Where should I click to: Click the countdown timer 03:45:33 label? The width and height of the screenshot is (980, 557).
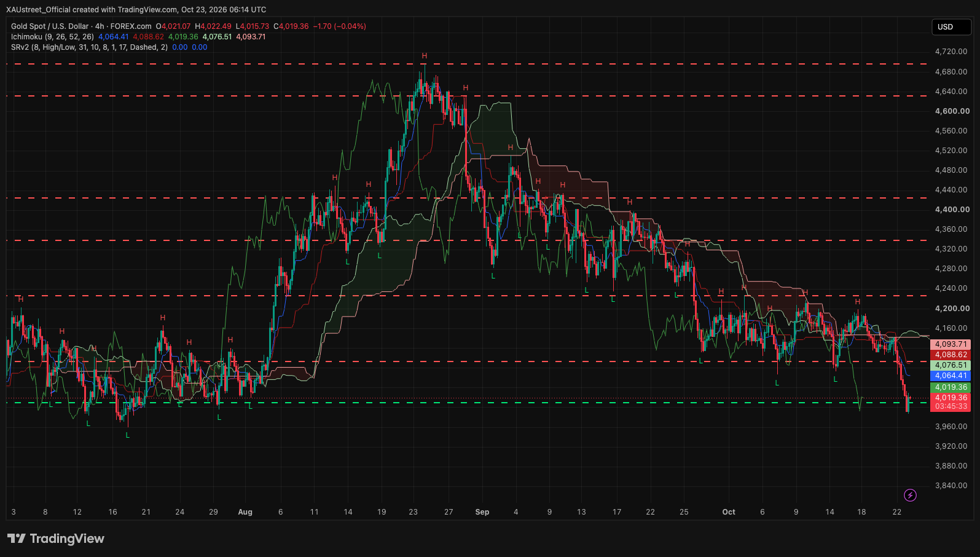pyautogui.click(x=951, y=406)
